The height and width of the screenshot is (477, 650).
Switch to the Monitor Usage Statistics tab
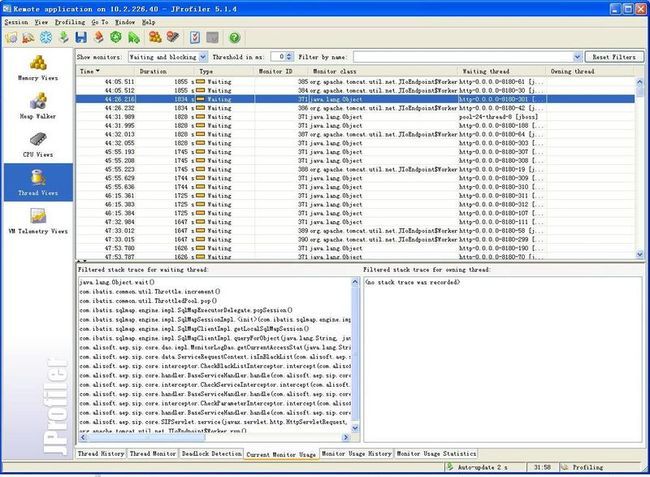tap(436, 453)
